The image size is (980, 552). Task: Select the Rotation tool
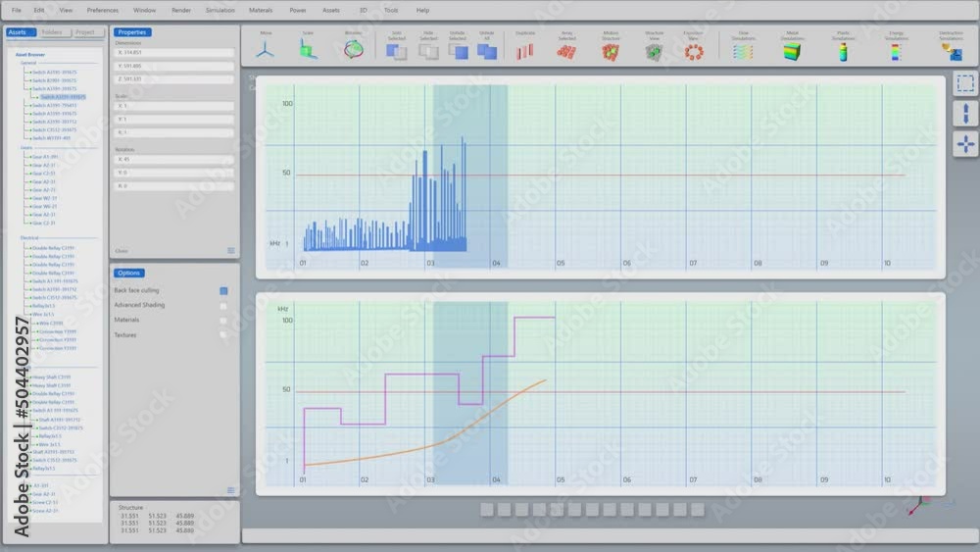pos(353,49)
